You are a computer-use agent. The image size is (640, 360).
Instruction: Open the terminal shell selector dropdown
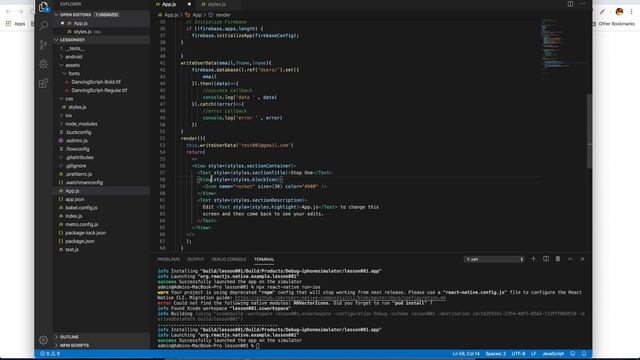494,259
